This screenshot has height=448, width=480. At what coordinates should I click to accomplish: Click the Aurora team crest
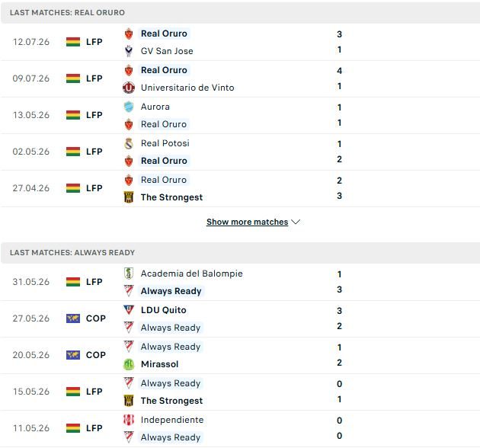tap(129, 107)
